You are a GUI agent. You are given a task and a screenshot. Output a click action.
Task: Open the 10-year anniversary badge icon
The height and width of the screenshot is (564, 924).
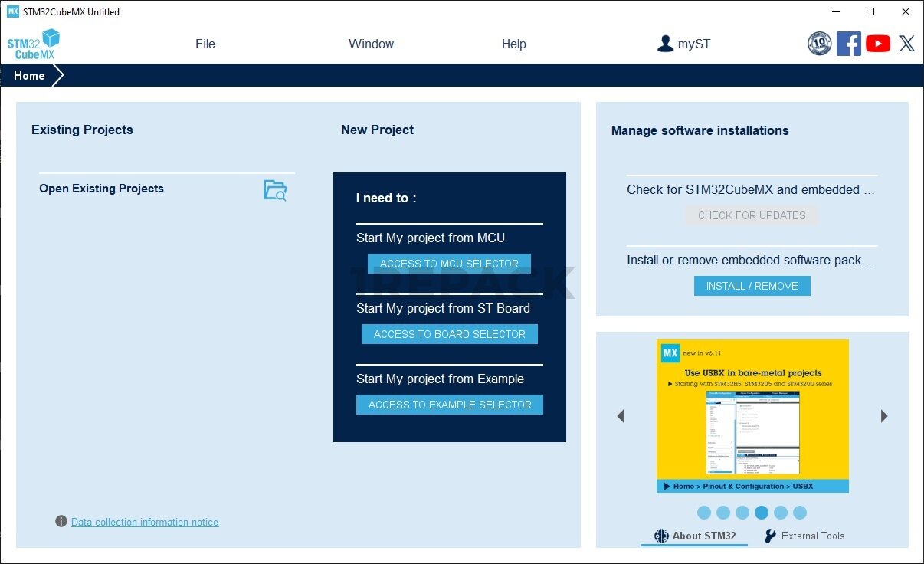click(x=820, y=44)
